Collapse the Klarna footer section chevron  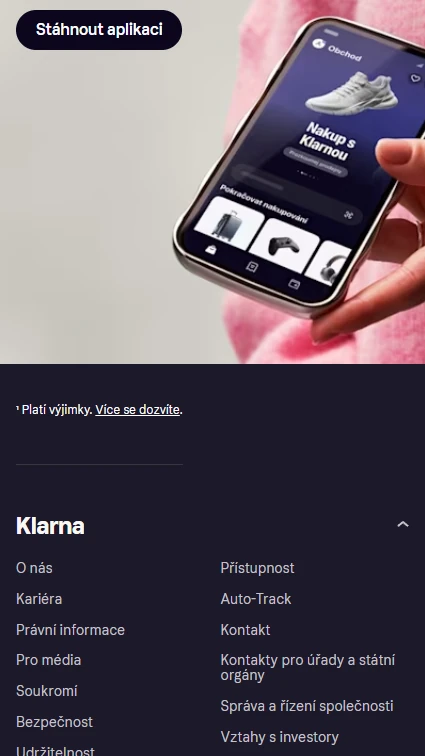click(402, 525)
